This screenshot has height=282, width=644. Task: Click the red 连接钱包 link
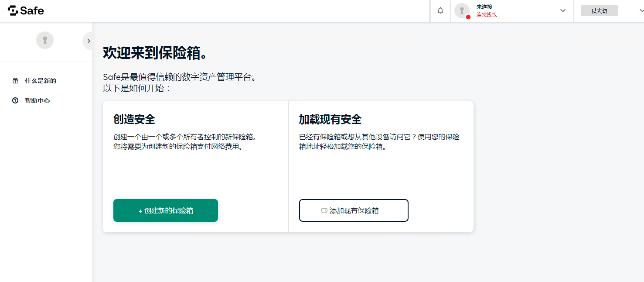pyautogui.click(x=486, y=15)
